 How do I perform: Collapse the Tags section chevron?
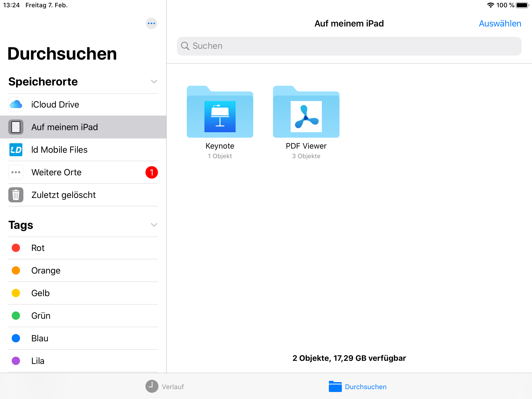pyautogui.click(x=154, y=225)
